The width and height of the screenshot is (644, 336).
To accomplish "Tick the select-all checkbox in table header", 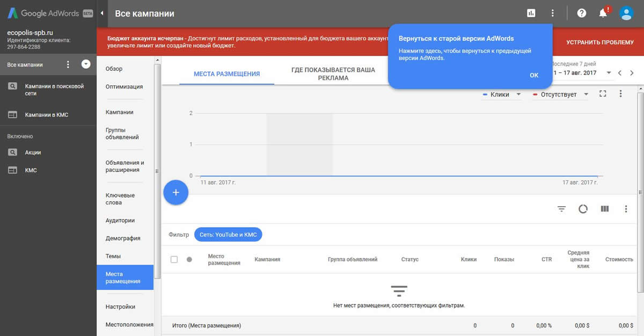I will (174, 259).
